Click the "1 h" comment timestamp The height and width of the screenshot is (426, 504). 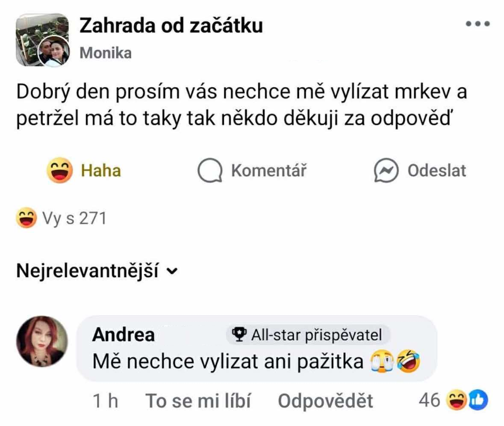click(x=105, y=401)
